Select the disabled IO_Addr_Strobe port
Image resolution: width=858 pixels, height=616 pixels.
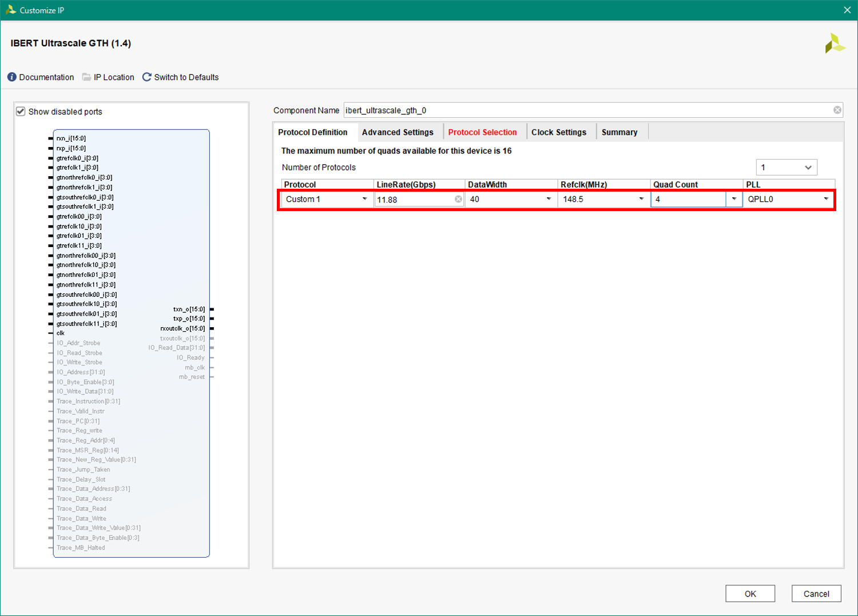[x=78, y=343]
